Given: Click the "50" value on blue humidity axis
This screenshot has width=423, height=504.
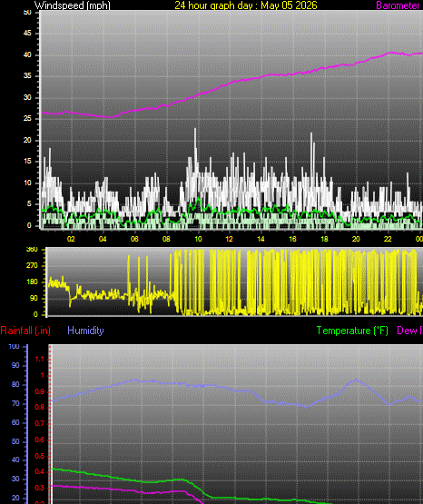Looking at the screenshot, I should click(15, 441).
